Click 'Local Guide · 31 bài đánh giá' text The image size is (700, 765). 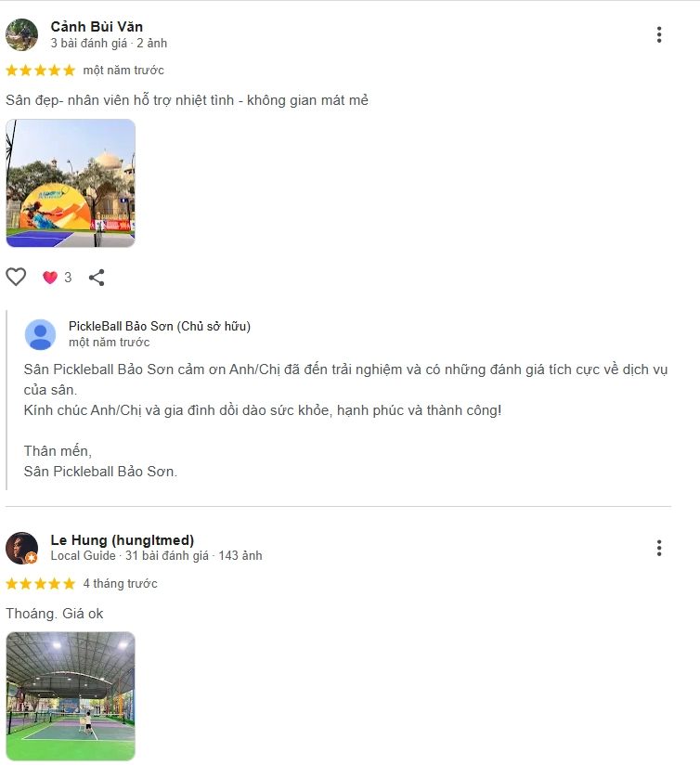(130, 556)
